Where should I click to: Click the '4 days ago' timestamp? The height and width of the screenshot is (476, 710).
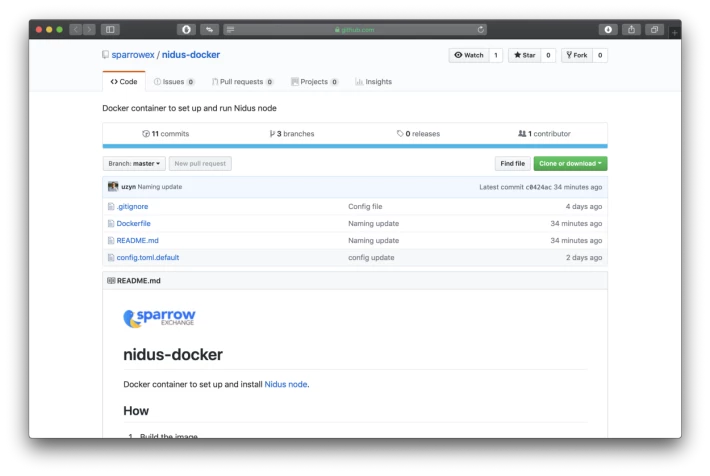[x=584, y=207]
